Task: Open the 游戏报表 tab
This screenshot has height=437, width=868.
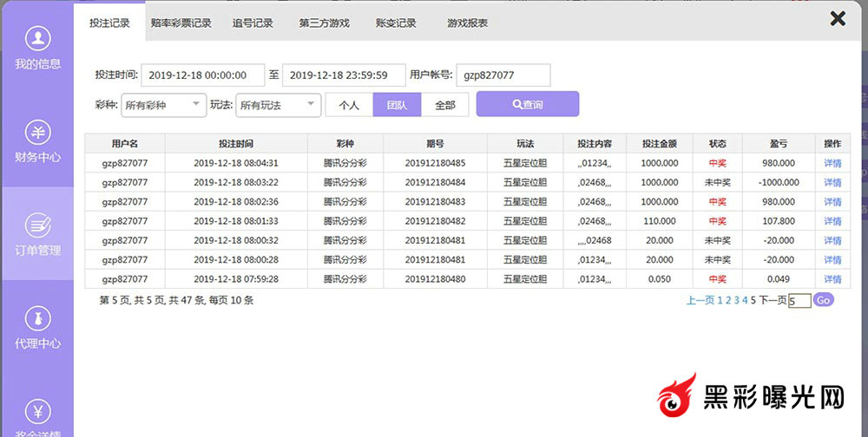Action: coord(467,23)
